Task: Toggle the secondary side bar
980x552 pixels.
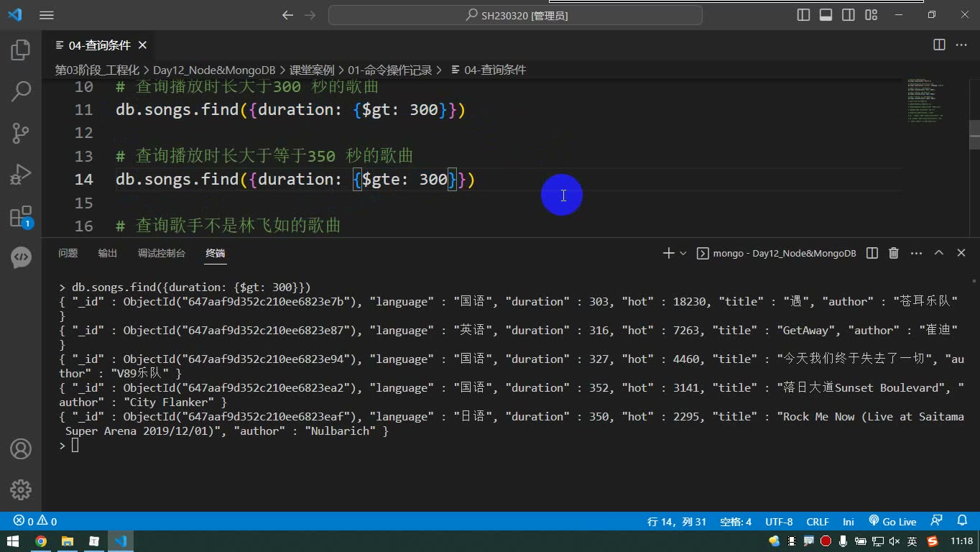Action: coord(849,15)
